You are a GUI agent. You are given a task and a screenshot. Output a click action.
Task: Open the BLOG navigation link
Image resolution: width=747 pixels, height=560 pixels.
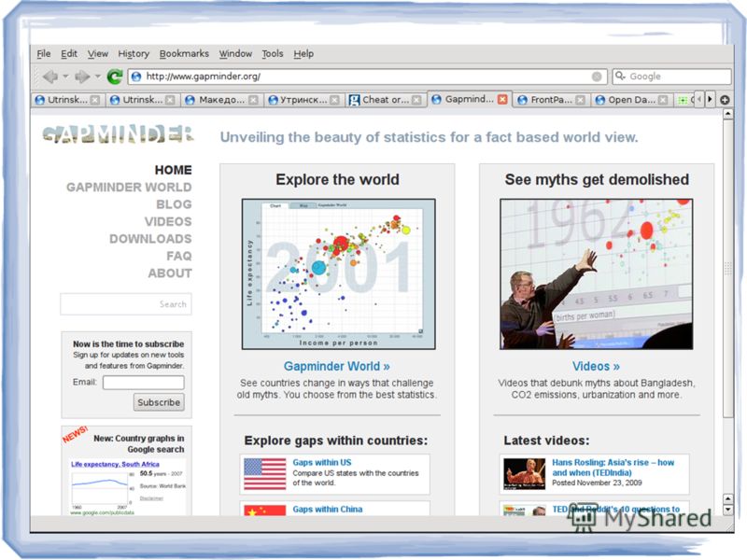174,204
